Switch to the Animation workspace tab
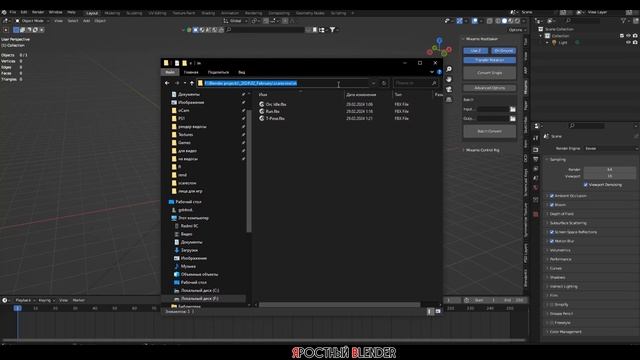The height and width of the screenshot is (360, 640). tap(230, 13)
